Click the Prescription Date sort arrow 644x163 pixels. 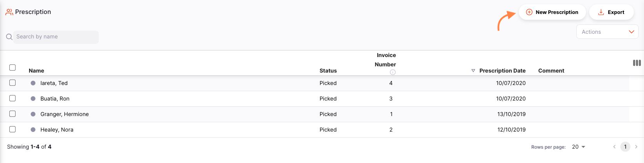(x=473, y=71)
